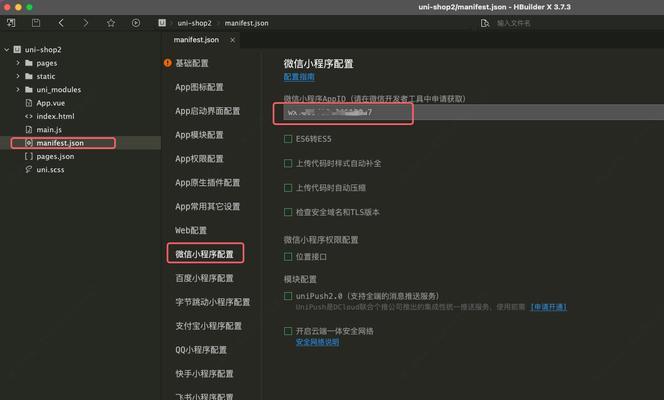664x400 pixels.
Task: Close the manifest.json editor tab
Action: pos(232,40)
